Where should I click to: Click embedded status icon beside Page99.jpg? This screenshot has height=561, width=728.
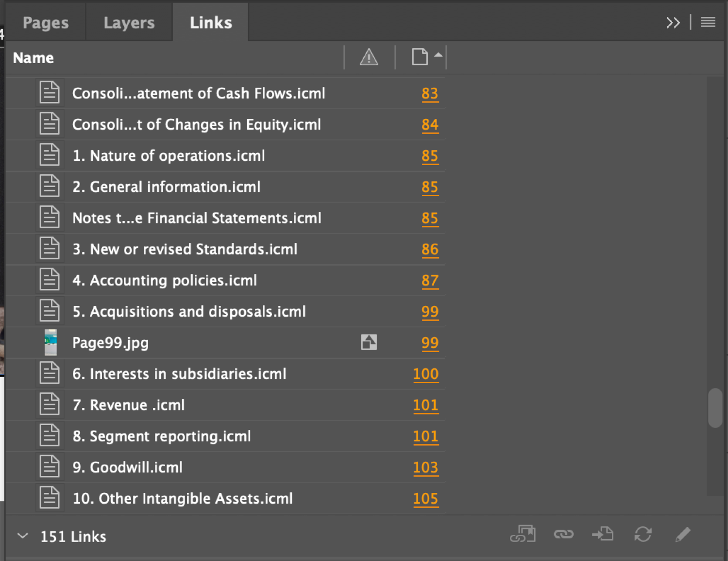[369, 342]
